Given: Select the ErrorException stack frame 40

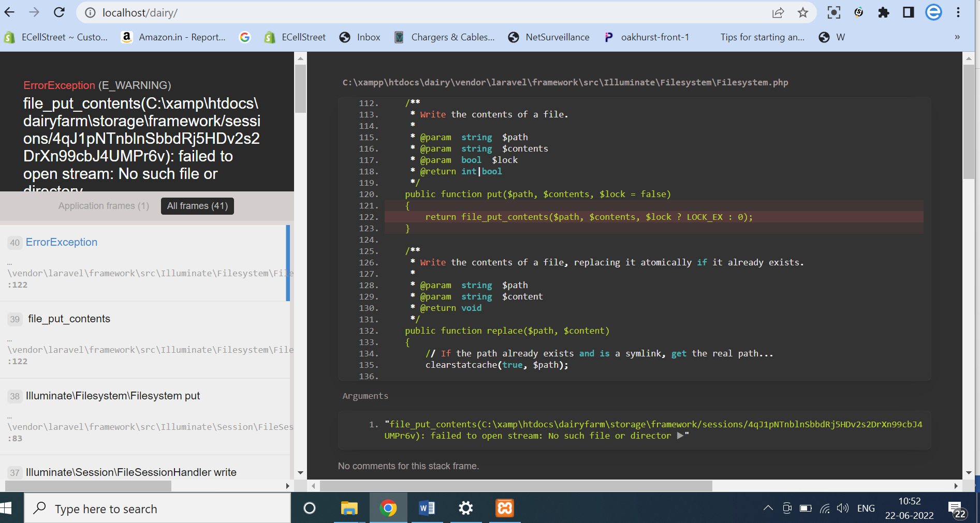Looking at the screenshot, I should (62, 242).
